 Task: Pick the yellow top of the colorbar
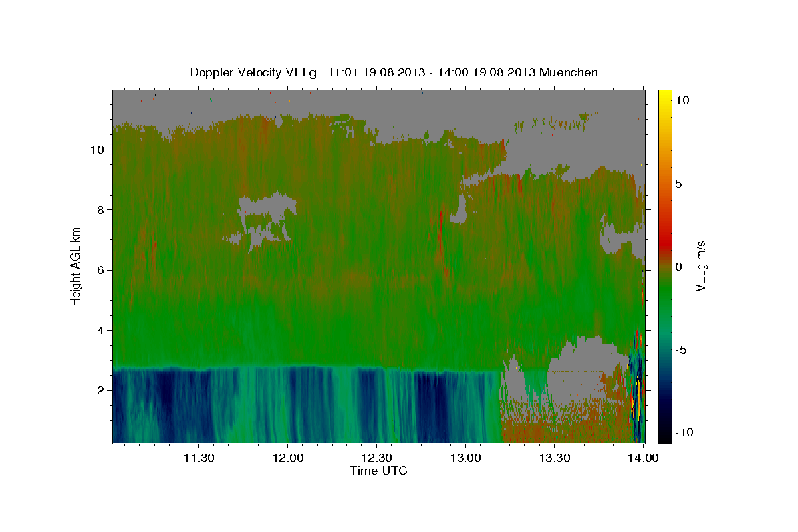point(664,96)
